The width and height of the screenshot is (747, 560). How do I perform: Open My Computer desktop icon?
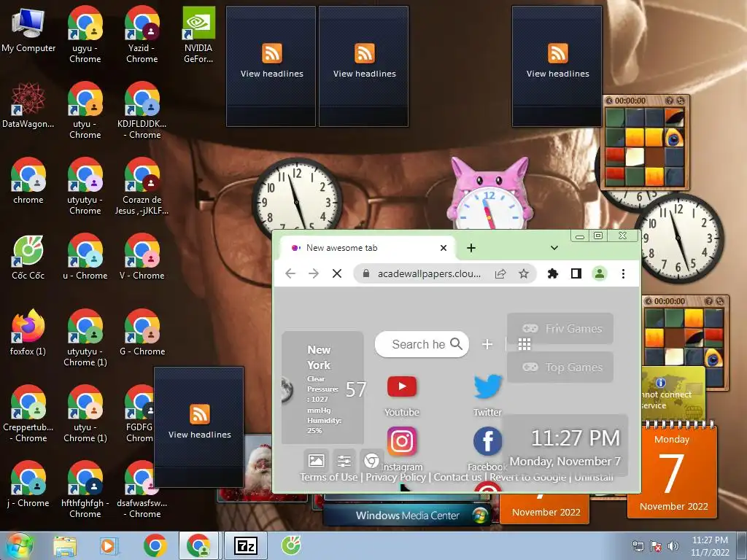point(28,29)
